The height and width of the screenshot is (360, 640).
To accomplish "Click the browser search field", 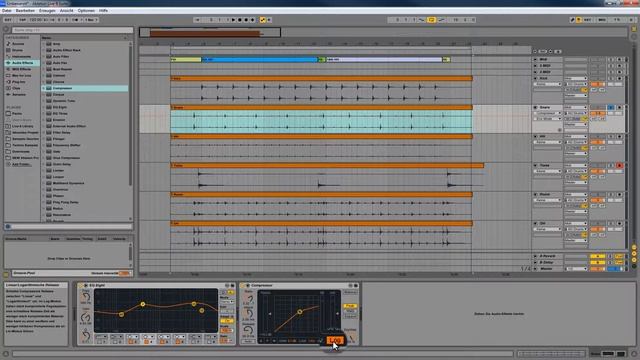I will click(72, 30).
